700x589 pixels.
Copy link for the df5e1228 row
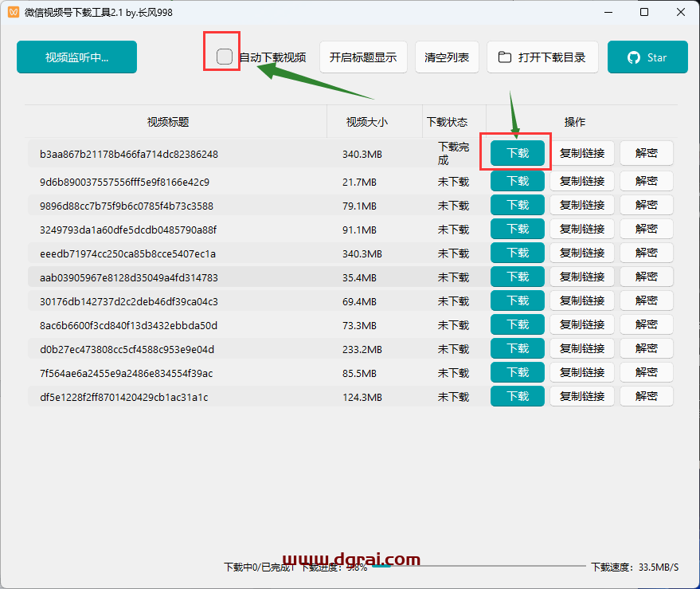(x=582, y=396)
